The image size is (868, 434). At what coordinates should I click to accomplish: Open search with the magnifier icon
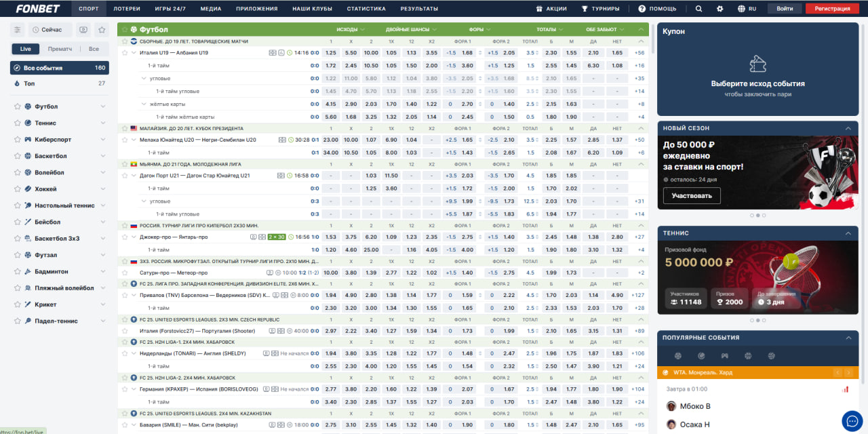[x=699, y=9]
